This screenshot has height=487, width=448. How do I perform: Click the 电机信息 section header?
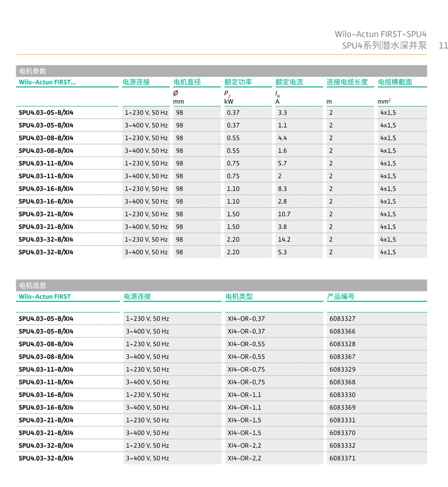[x=33, y=285]
